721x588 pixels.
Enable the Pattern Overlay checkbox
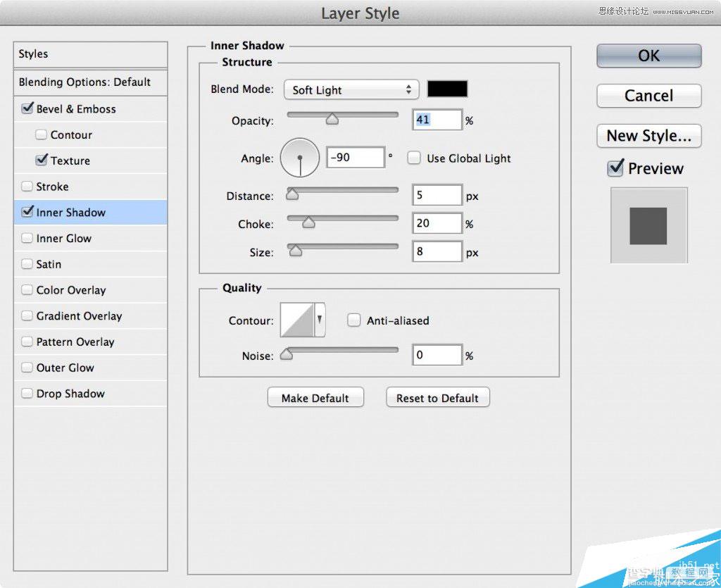[x=27, y=341]
